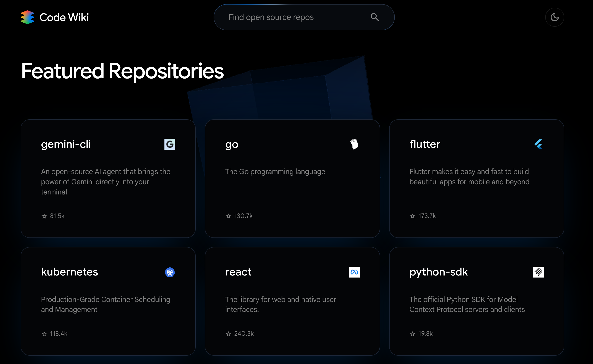Click the Flutter logo icon
593x364 pixels.
click(538, 144)
